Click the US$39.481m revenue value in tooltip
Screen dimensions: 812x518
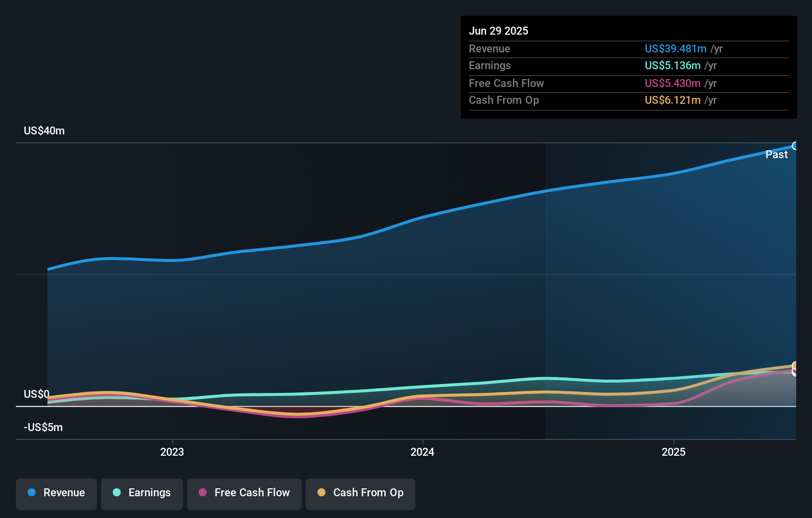point(675,49)
